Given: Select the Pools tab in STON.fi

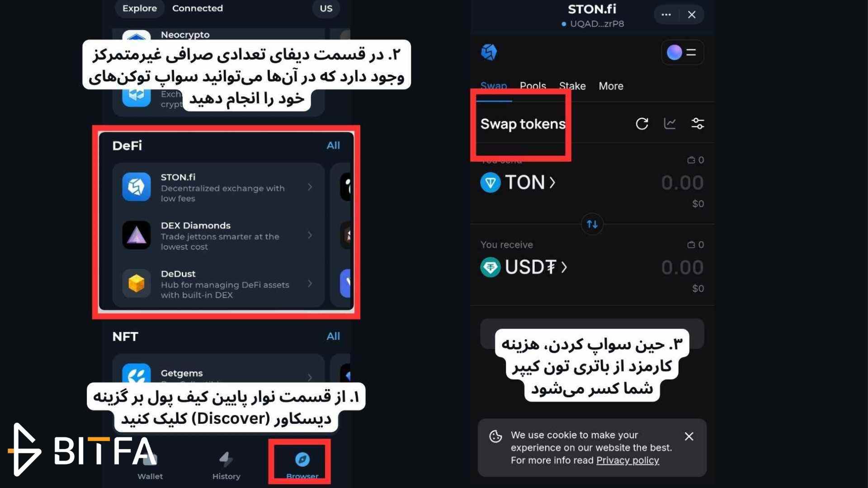Looking at the screenshot, I should [533, 86].
